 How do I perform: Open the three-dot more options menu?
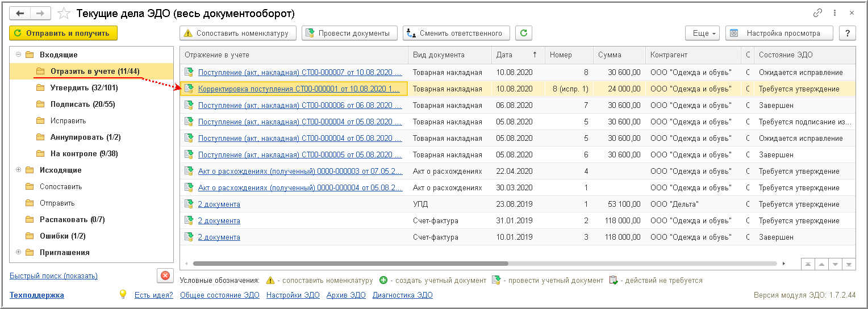[x=834, y=12]
